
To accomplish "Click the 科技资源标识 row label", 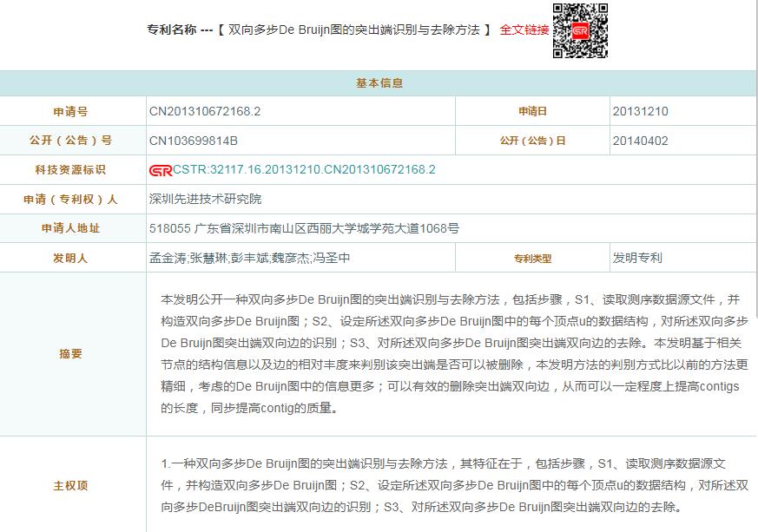I will tap(70, 170).
